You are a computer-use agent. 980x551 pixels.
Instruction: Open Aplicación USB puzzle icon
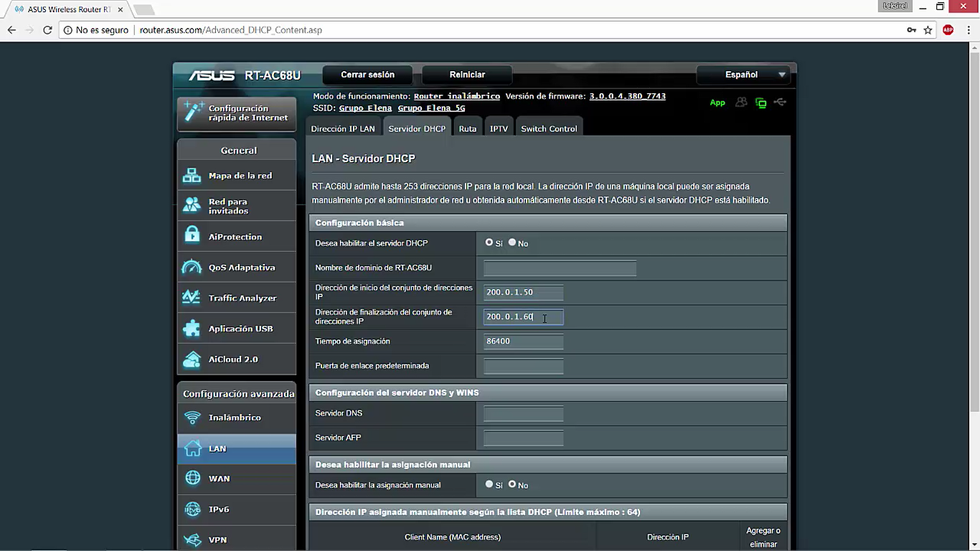click(192, 329)
